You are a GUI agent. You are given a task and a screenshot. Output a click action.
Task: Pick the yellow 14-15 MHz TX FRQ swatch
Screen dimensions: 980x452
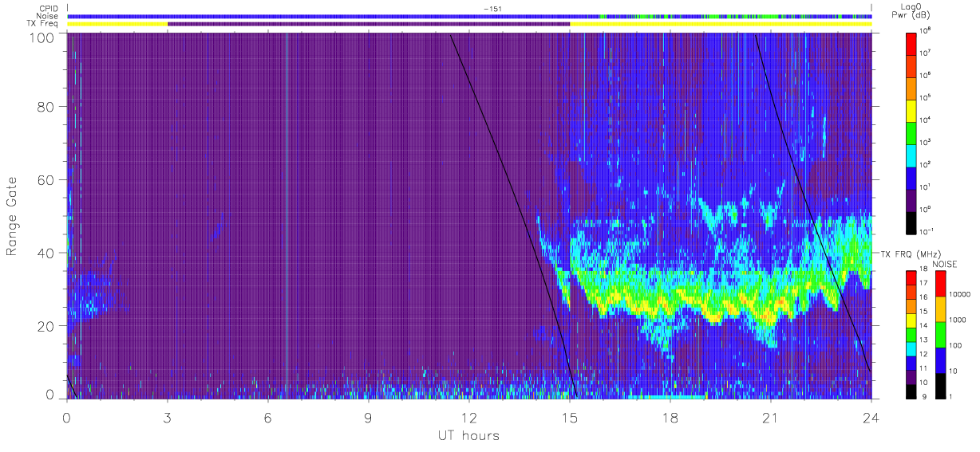coord(911,320)
